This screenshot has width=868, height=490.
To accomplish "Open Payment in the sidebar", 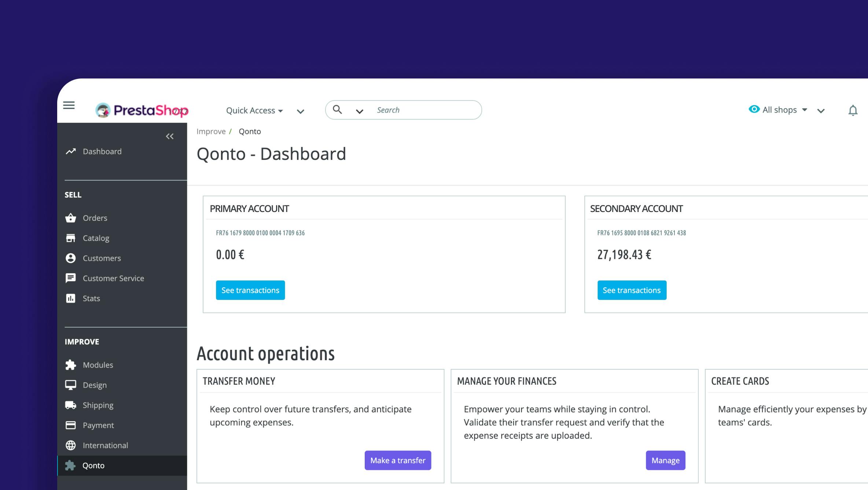I will click(98, 425).
